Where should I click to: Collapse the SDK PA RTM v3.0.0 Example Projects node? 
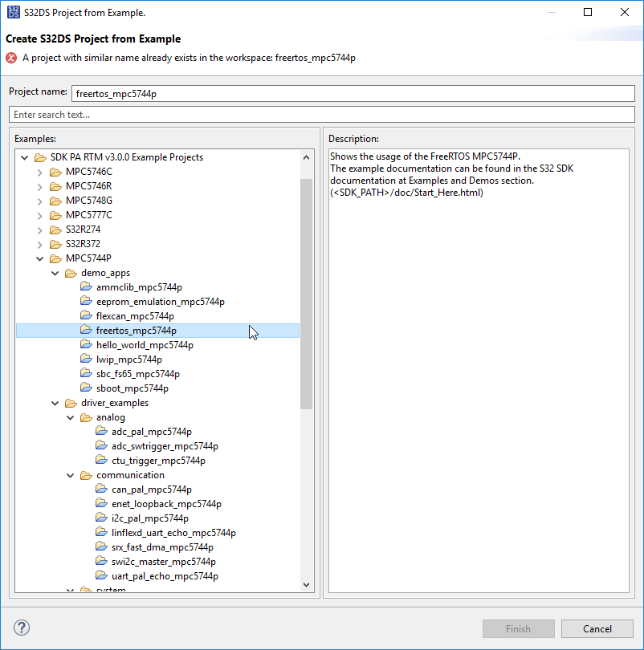pyautogui.click(x=24, y=157)
